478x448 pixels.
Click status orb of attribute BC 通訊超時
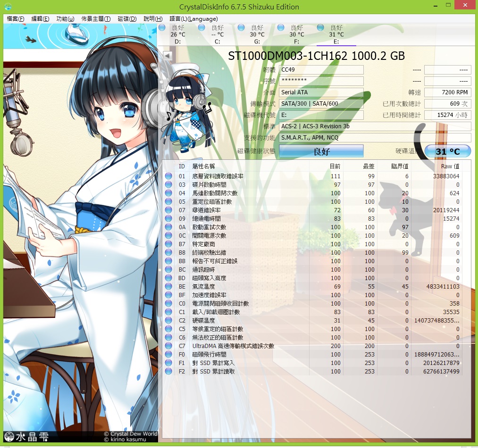[168, 269]
